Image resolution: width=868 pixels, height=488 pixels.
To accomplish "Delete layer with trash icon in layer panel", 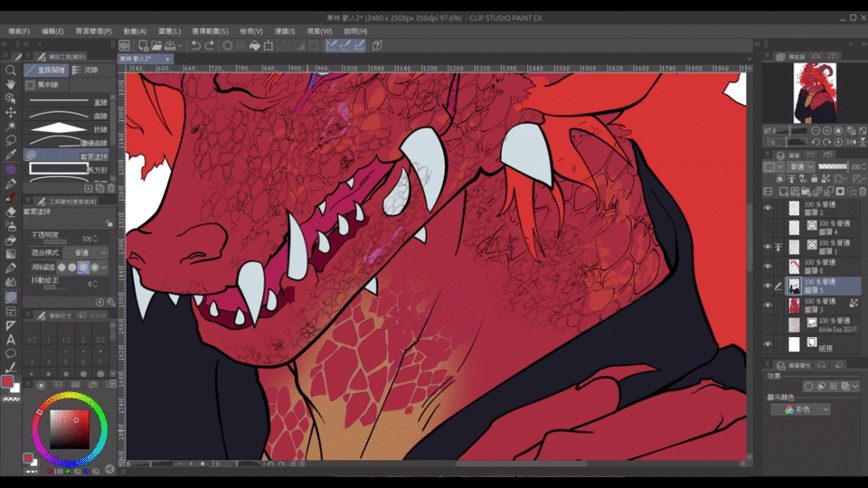I will point(863,192).
